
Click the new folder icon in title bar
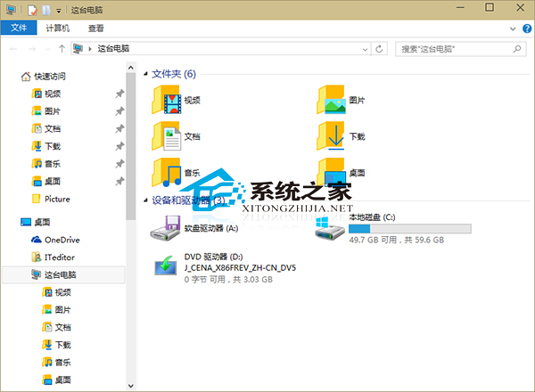coord(46,10)
